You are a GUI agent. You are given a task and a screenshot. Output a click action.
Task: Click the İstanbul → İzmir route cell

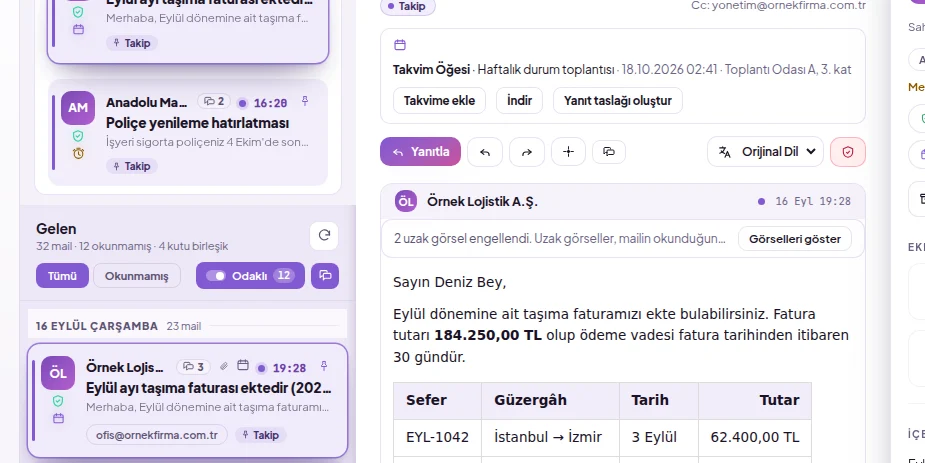(550, 437)
